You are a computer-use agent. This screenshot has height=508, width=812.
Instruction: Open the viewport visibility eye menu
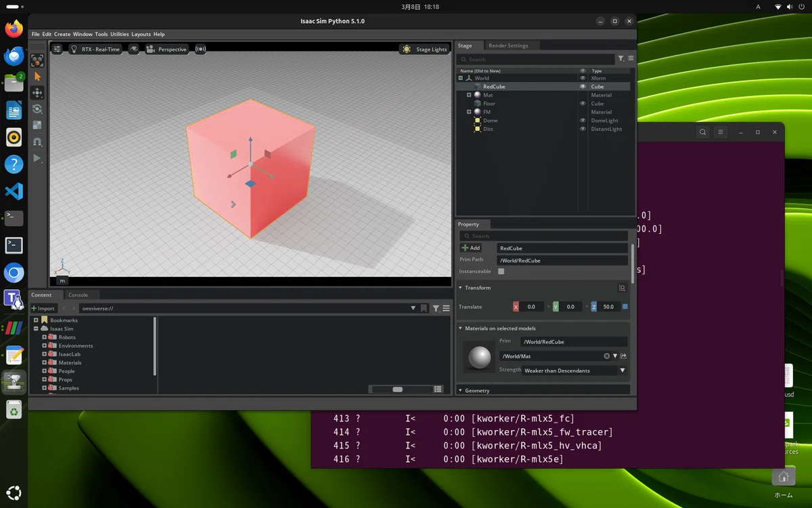click(134, 49)
